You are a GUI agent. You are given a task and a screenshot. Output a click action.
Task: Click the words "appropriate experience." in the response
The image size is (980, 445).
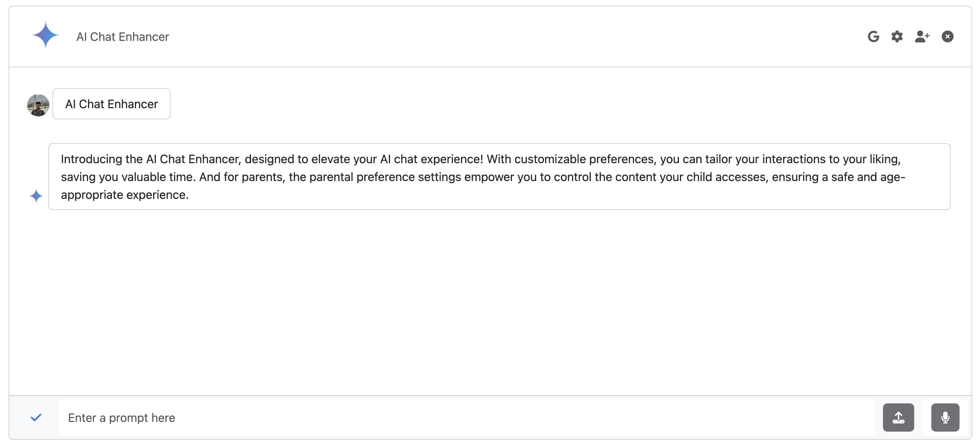125,195
